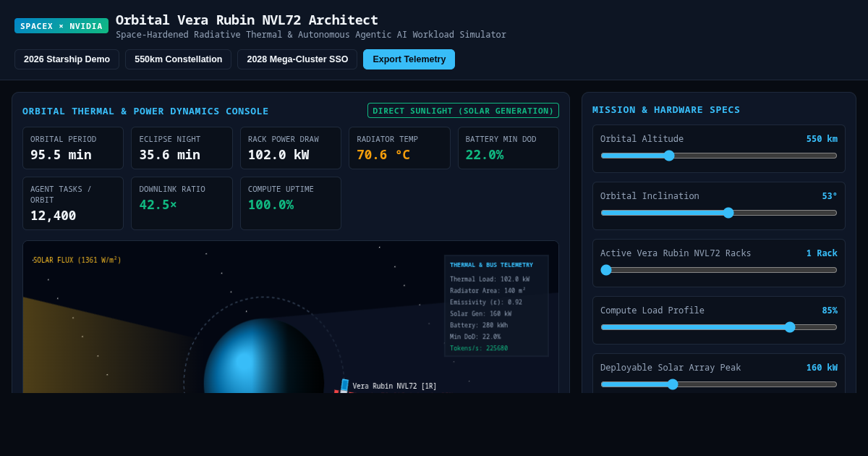Click the Space-Hardened Radiative Thermal subtitle
This screenshot has width=868, height=456.
[x=311, y=35]
